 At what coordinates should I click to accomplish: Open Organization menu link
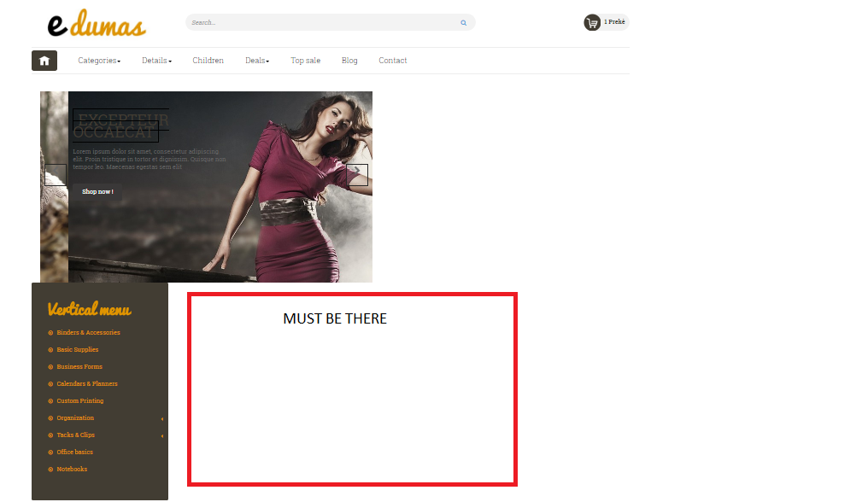(x=75, y=418)
